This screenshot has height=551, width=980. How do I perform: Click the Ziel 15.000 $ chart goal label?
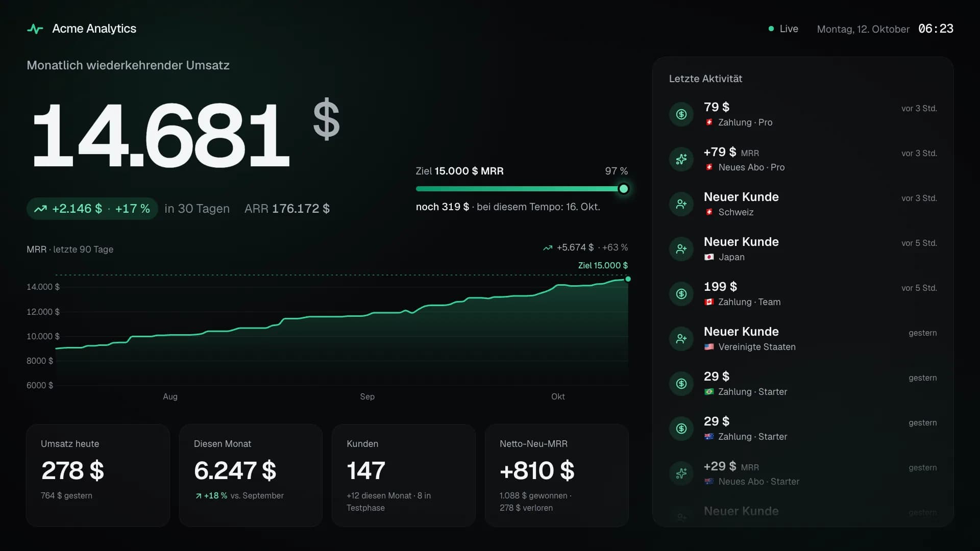click(603, 265)
